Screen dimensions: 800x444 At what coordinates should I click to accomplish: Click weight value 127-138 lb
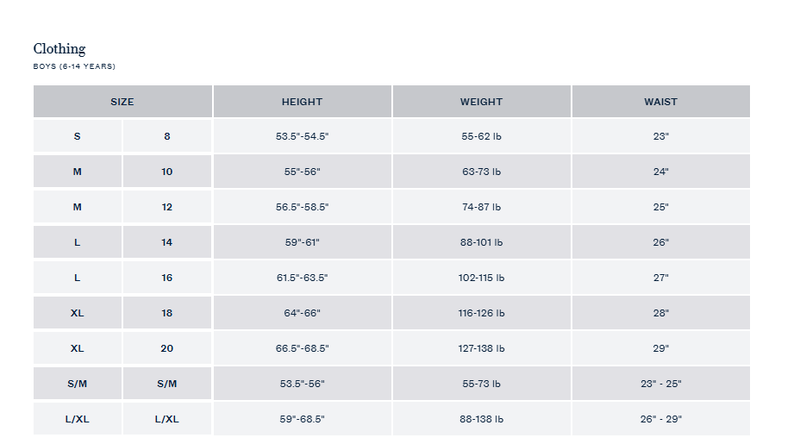(x=481, y=349)
